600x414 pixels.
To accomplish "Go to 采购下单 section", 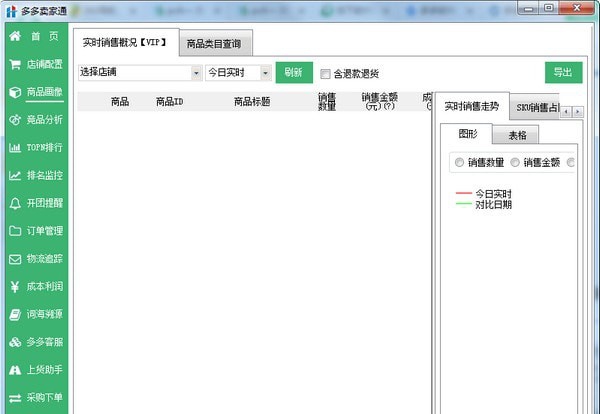I will 44,398.
